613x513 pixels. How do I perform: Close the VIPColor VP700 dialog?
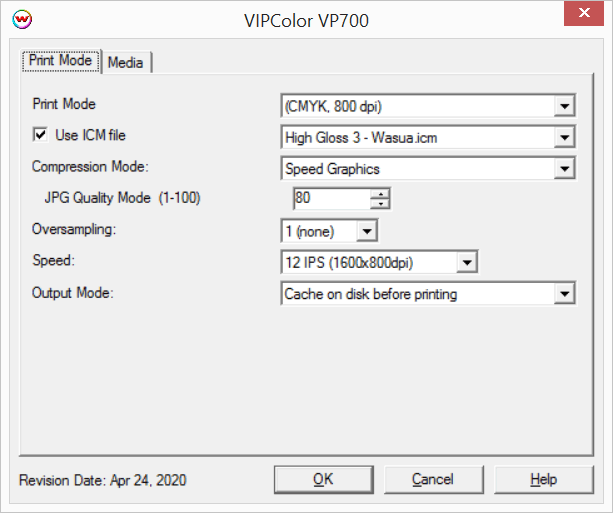pyautogui.click(x=584, y=13)
